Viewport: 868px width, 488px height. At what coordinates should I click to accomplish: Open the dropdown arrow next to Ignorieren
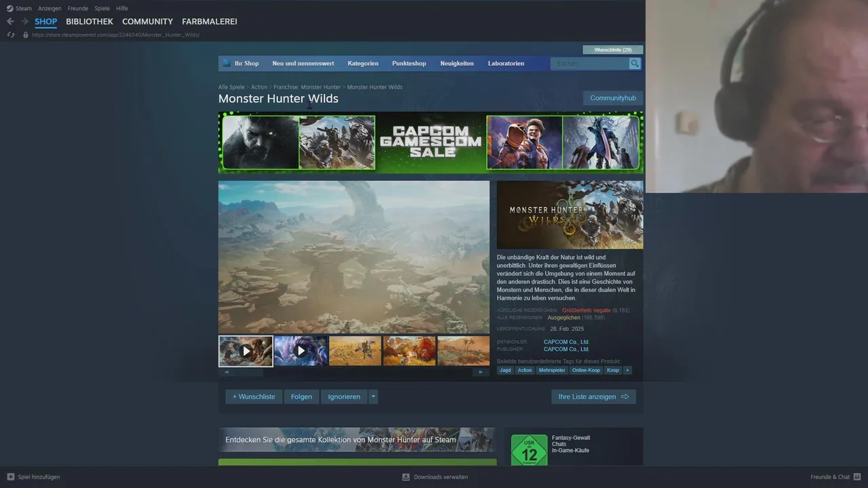[x=373, y=396]
